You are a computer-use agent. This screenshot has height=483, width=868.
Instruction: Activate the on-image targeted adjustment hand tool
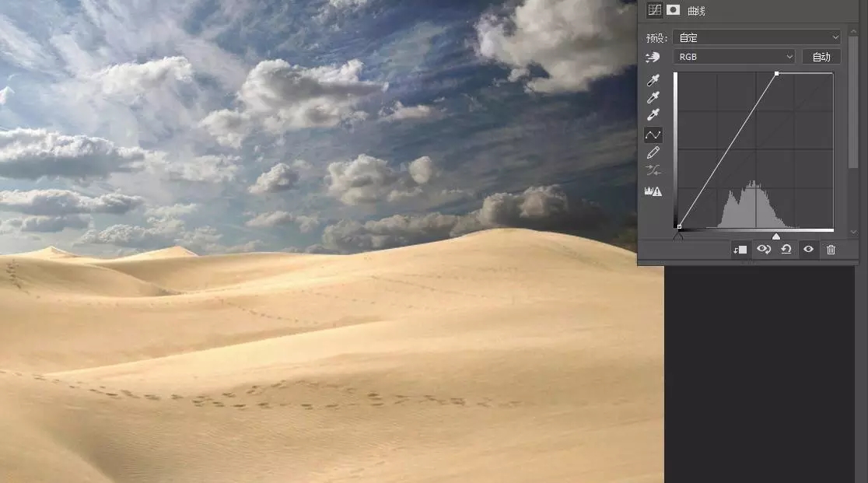pyautogui.click(x=653, y=57)
